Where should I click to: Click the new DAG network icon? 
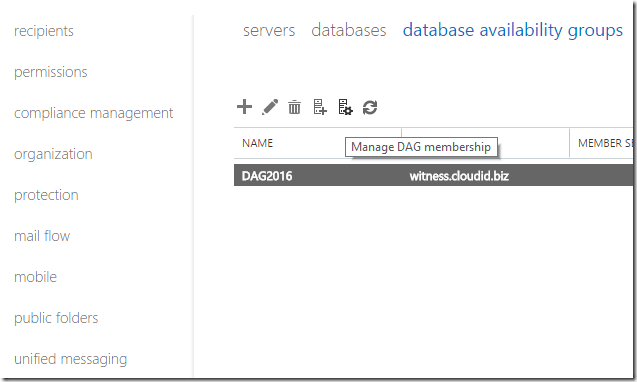click(320, 107)
